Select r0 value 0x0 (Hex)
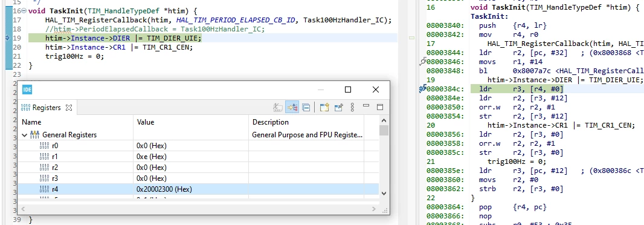This screenshot has height=225, width=644. [x=152, y=146]
